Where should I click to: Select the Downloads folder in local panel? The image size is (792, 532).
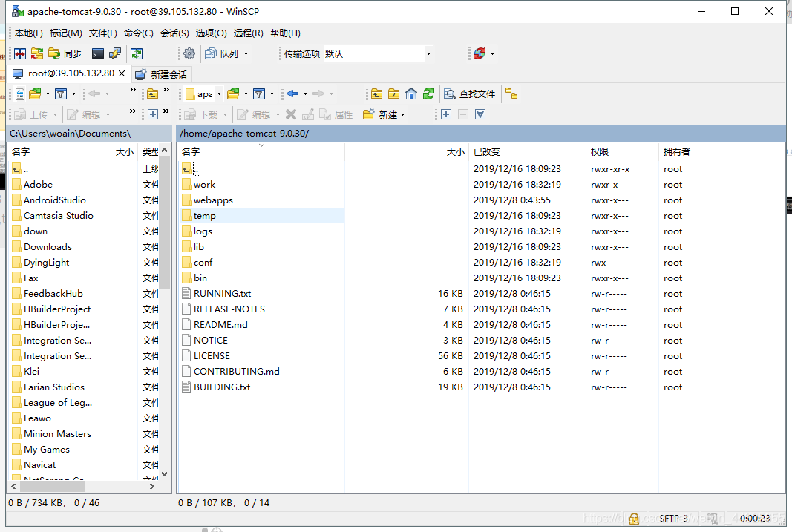pos(48,247)
